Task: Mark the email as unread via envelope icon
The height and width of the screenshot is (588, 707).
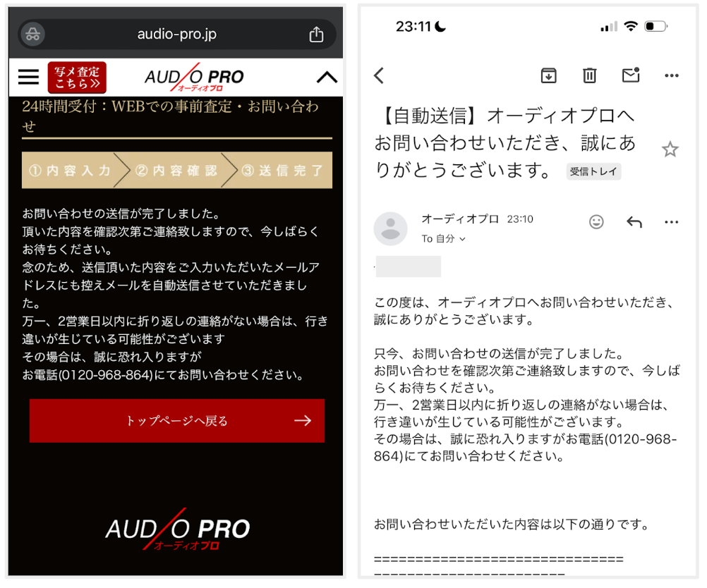Action: (x=630, y=75)
